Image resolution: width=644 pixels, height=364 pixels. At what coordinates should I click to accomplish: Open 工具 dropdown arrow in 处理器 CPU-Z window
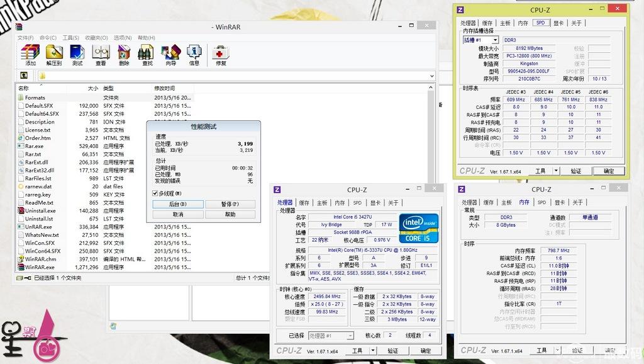tap(372, 351)
